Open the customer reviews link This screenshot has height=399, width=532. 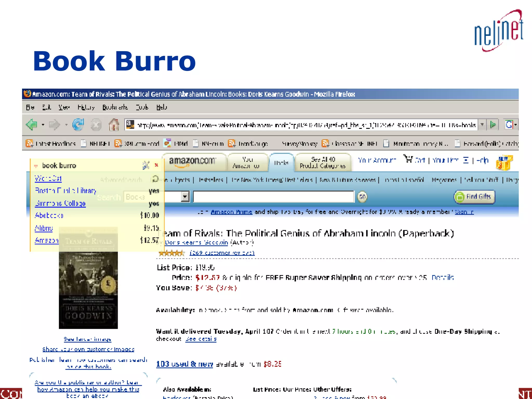coord(222,253)
